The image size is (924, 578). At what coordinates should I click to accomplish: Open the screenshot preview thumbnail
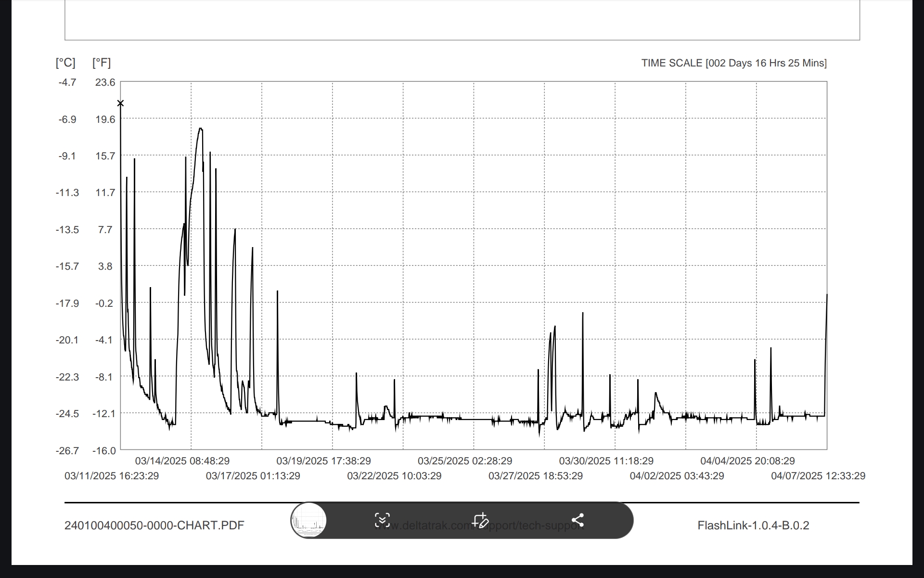tap(308, 520)
